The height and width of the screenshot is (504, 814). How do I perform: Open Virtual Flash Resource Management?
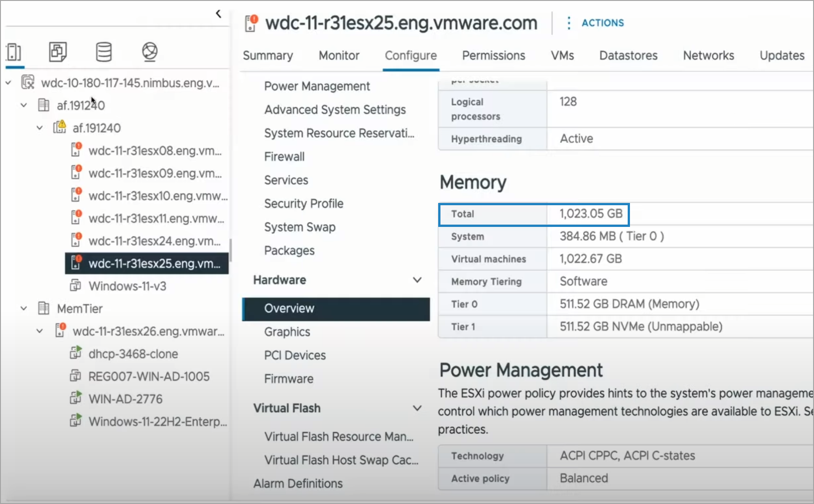coord(339,437)
